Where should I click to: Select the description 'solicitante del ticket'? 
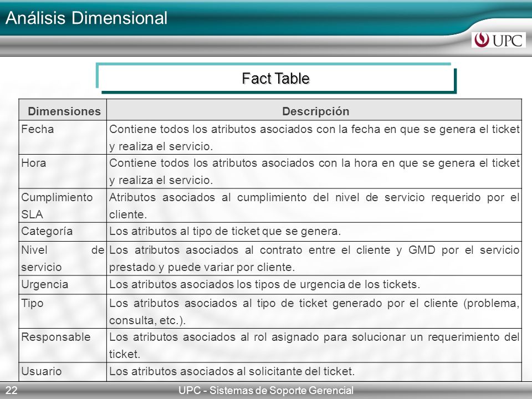(x=232, y=371)
